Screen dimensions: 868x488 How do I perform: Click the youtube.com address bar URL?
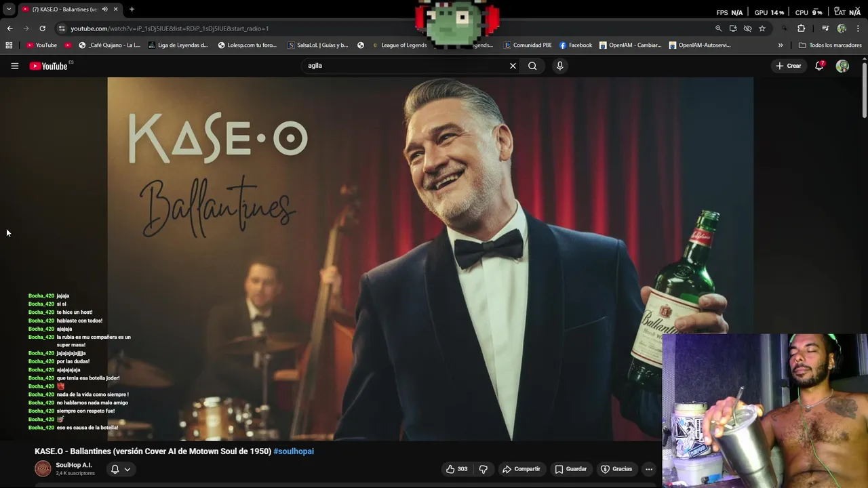click(x=170, y=28)
